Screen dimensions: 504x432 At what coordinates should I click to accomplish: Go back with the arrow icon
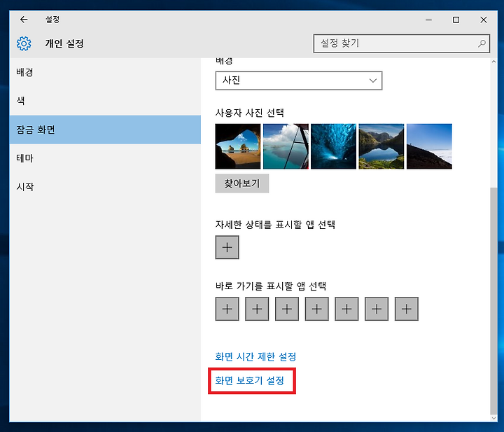24,20
